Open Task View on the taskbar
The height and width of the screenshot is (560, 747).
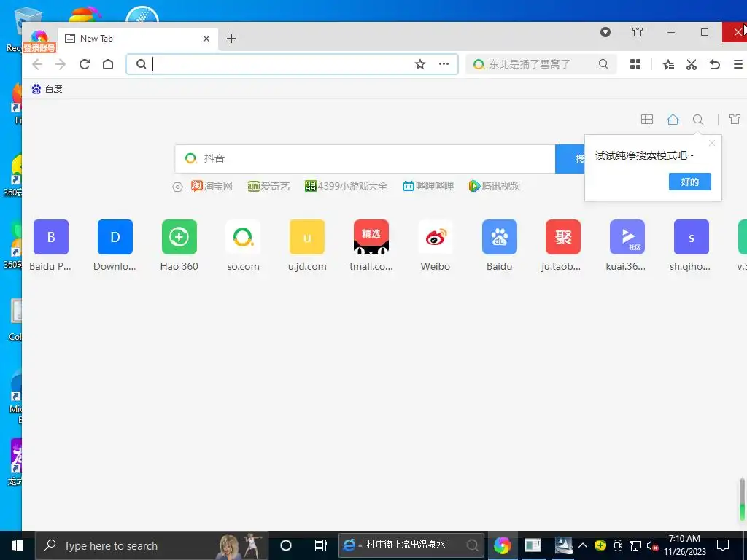(x=321, y=545)
